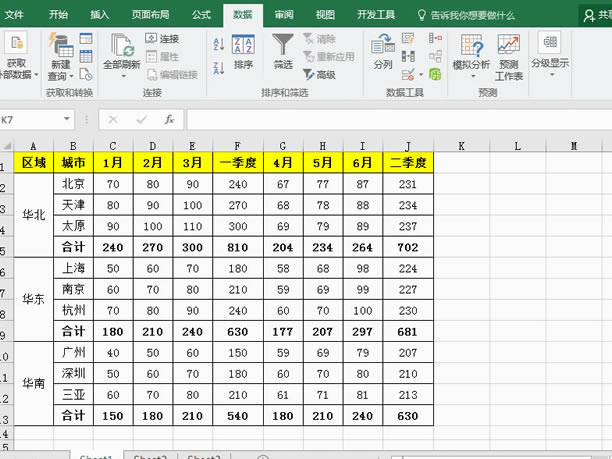Image resolution: width=612 pixels, height=459 pixels.
Task: Expand the 获取外部数据 dropdown arrow
Action: coord(36,75)
